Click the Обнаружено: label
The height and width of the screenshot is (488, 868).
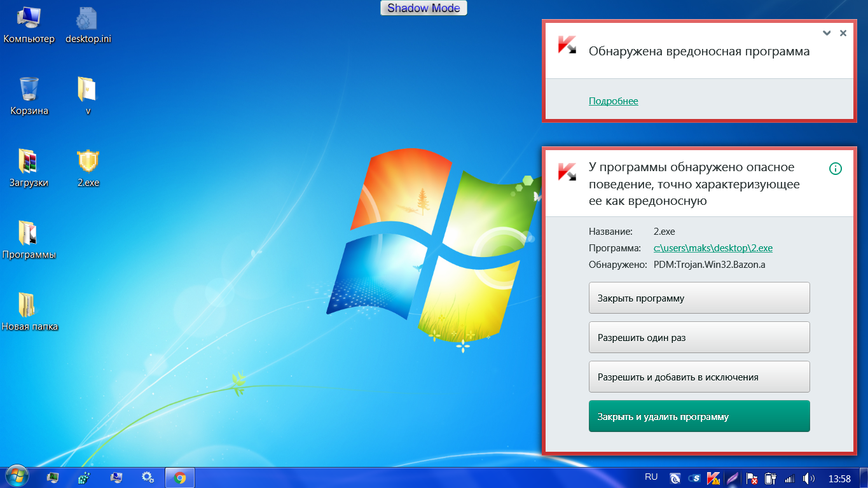618,265
